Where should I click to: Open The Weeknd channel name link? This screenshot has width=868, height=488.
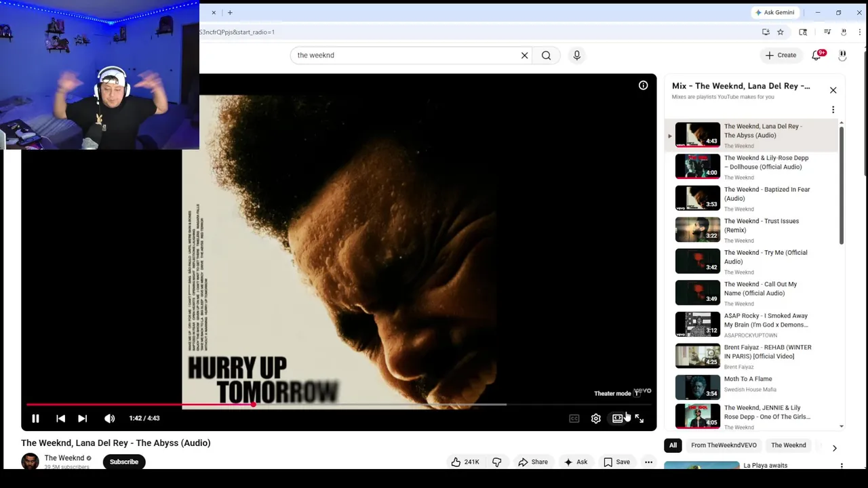click(x=64, y=458)
